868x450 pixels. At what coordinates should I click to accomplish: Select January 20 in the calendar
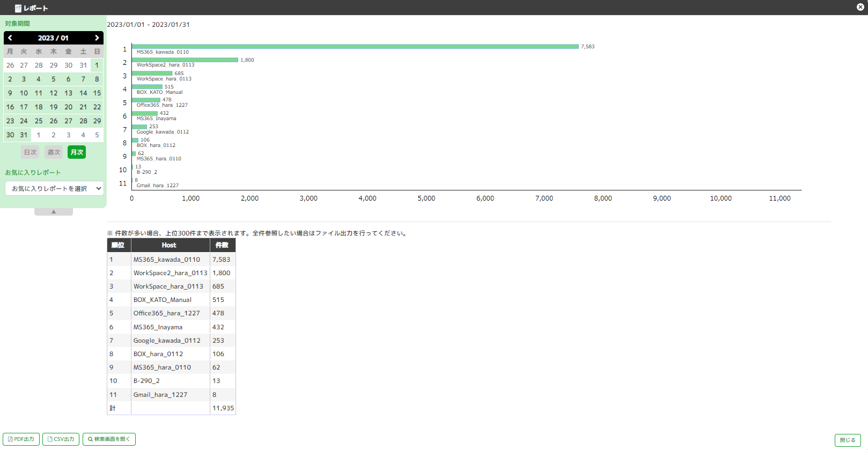(x=69, y=107)
